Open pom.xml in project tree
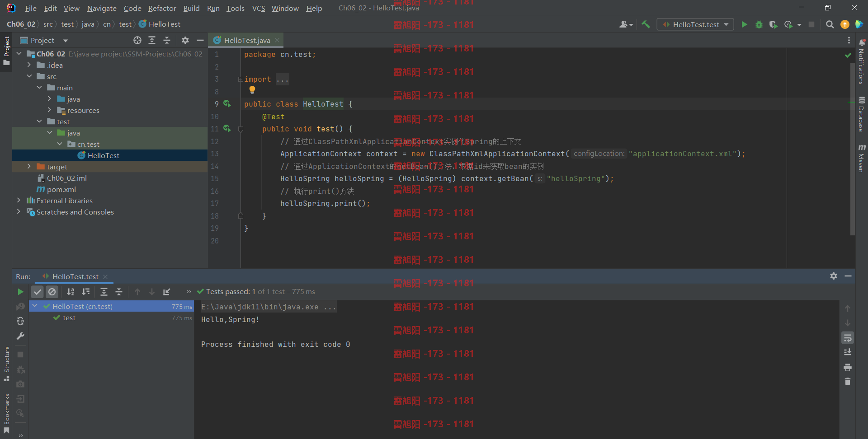This screenshot has width=868, height=439. (x=61, y=189)
